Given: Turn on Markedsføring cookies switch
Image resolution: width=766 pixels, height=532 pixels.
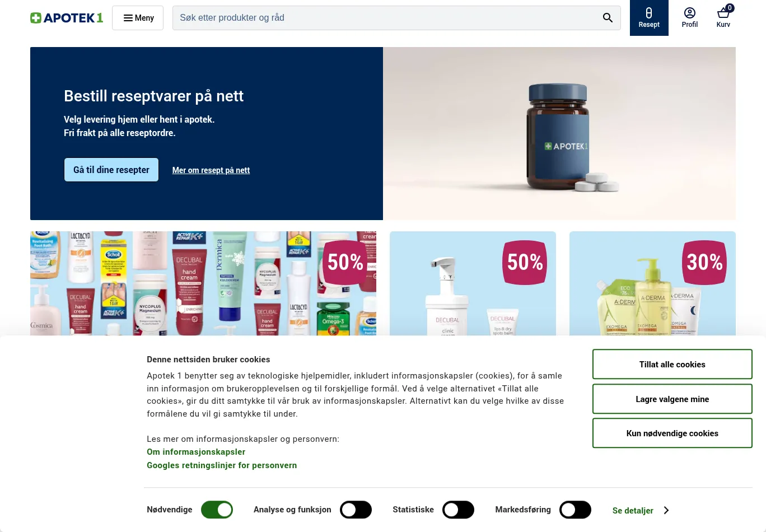Looking at the screenshot, I should (575, 510).
